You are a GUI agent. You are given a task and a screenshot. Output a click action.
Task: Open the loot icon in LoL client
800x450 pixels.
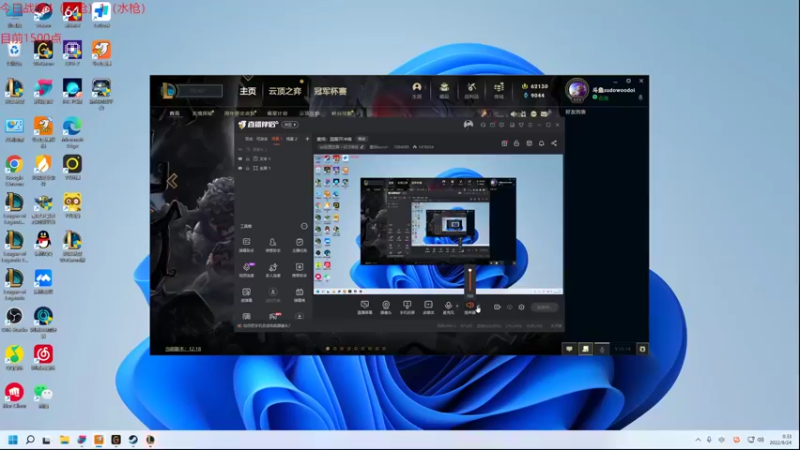pos(471,90)
